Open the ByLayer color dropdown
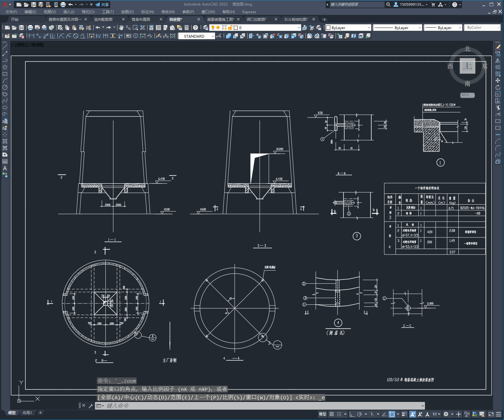The image size is (504, 420). [x=348, y=28]
